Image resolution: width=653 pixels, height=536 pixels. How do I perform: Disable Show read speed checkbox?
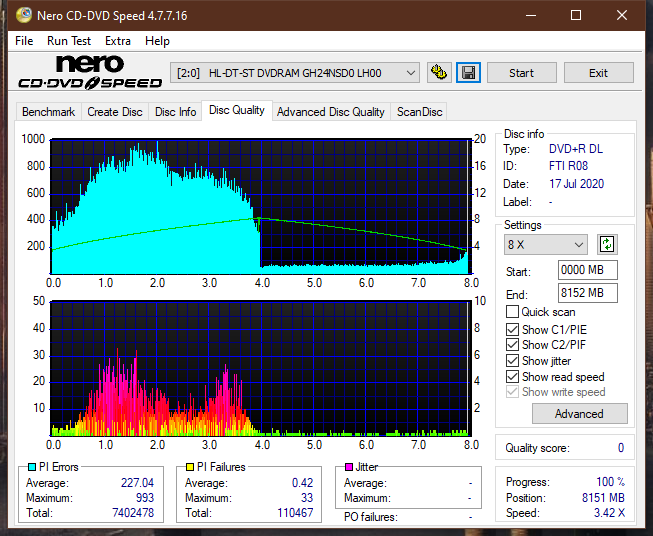point(512,376)
